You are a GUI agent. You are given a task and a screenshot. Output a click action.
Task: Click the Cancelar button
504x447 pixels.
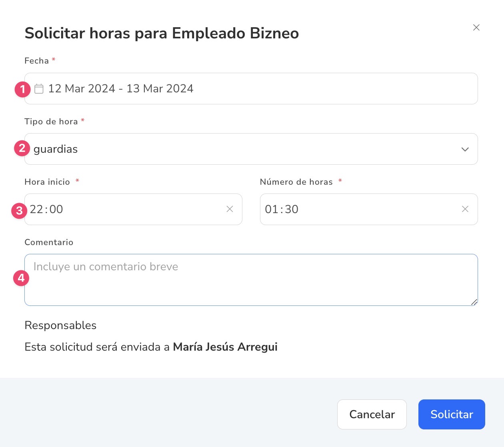point(372,414)
